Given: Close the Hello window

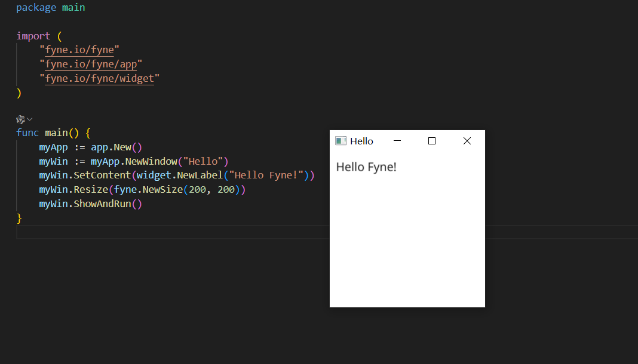Looking at the screenshot, I should pos(467,141).
